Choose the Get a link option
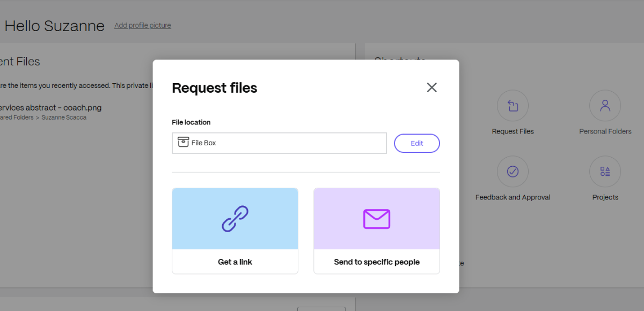 pos(235,231)
